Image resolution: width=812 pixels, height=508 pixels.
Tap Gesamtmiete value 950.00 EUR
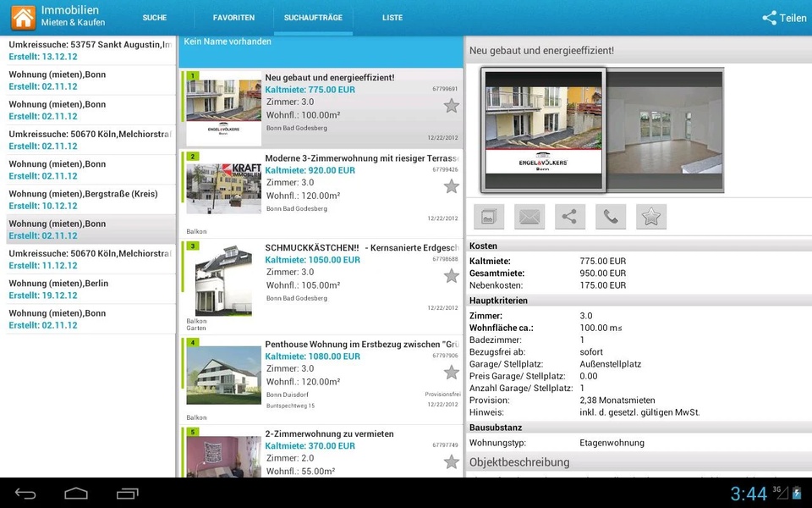pyautogui.click(x=603, y=273)
